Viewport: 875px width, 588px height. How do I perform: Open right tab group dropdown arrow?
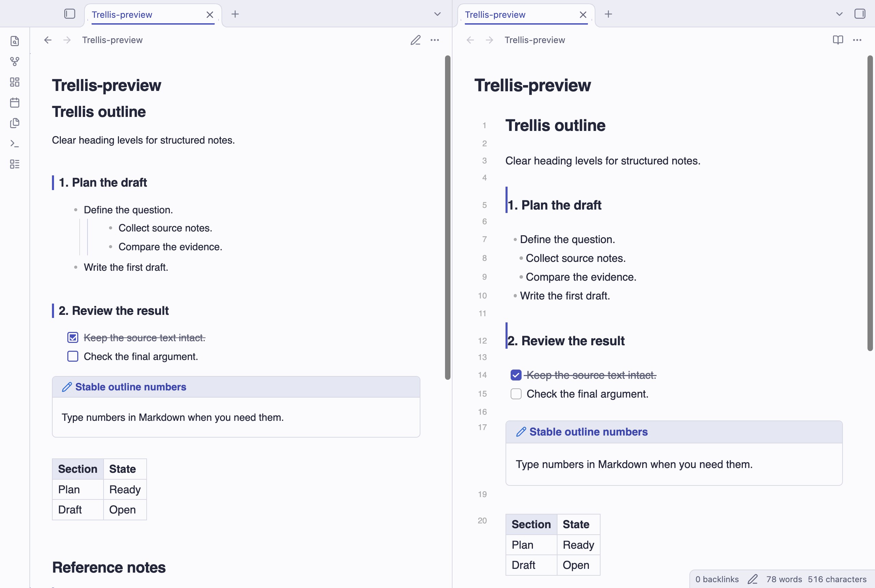[x=839, y=14]
